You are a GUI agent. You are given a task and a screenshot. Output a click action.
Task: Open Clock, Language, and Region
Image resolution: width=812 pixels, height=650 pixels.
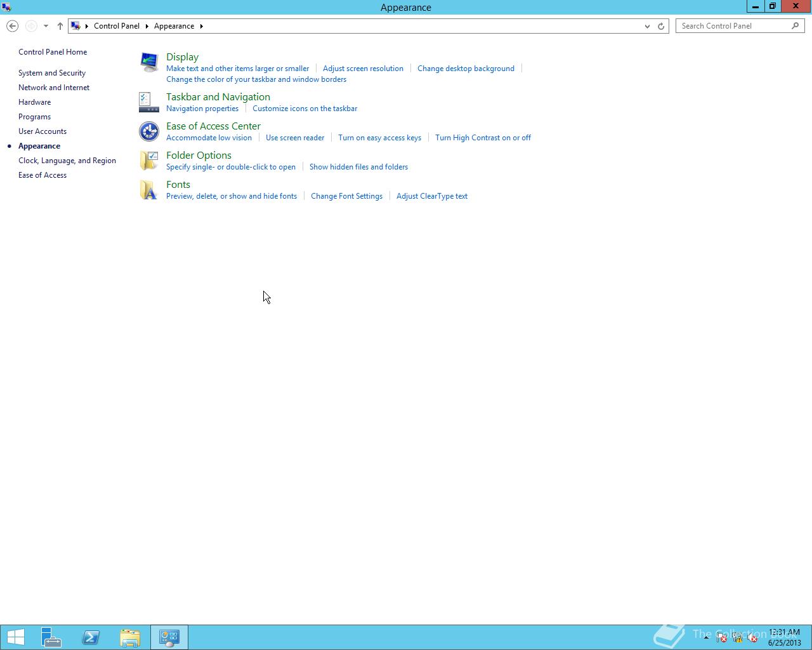tap(67, 161)
